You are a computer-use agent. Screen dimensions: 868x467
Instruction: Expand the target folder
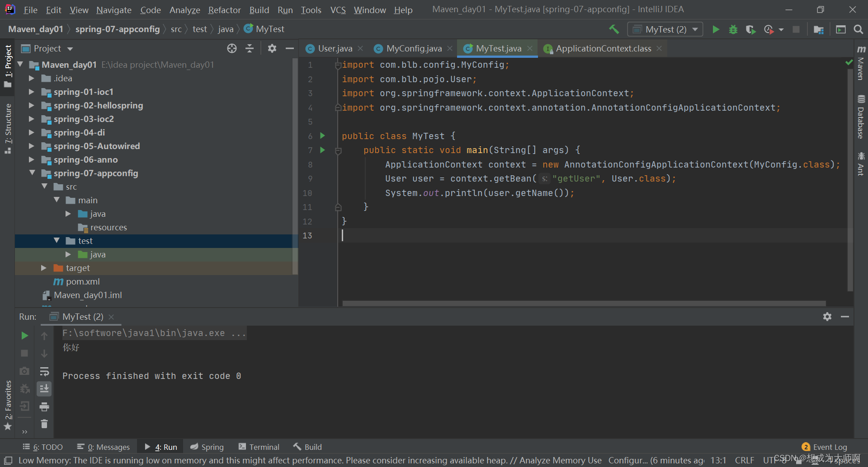pos(44,268)
